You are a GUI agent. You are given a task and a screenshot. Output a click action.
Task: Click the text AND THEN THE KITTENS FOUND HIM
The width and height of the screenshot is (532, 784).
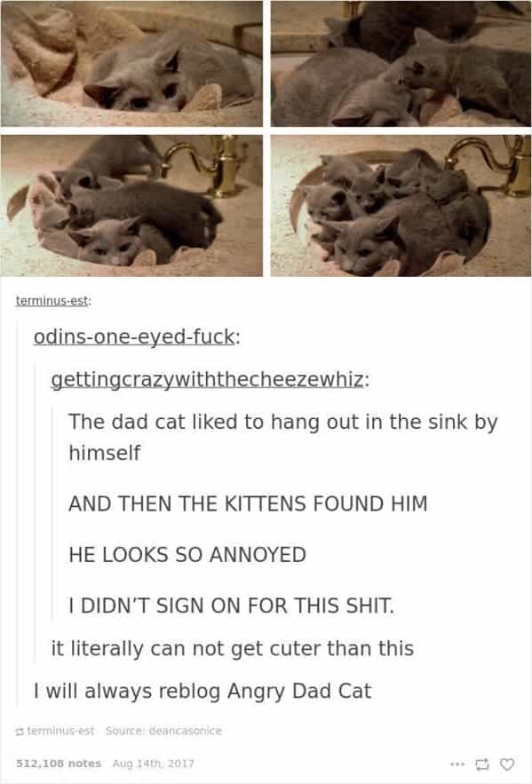tap(248, 503)
